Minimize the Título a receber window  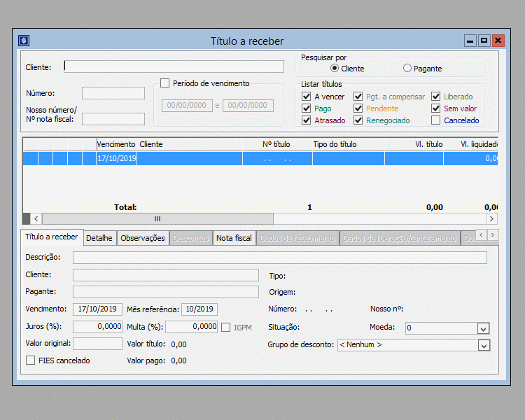470,41
